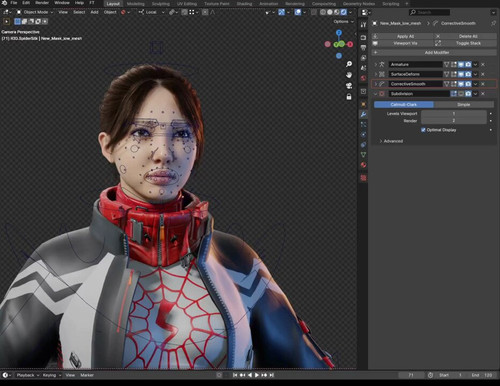This screenshot has width=500, height=386.
Task: Uncheck the Optimal Display checkbox
Action: tap(423, 130)
